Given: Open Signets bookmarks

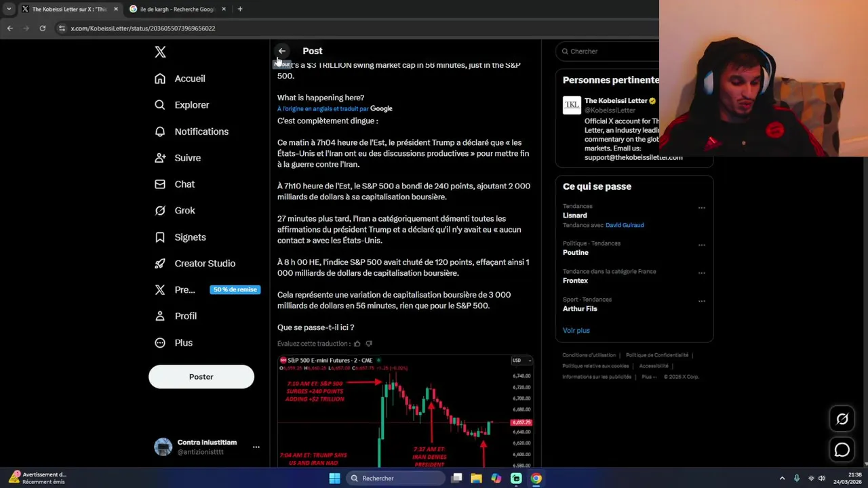Looking at the screenshot, I should 180,237.
